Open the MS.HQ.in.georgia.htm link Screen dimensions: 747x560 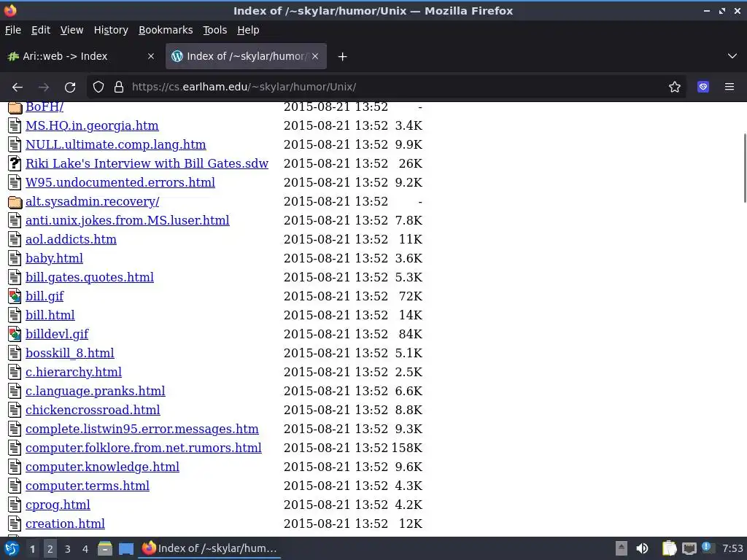coord(92,125)
